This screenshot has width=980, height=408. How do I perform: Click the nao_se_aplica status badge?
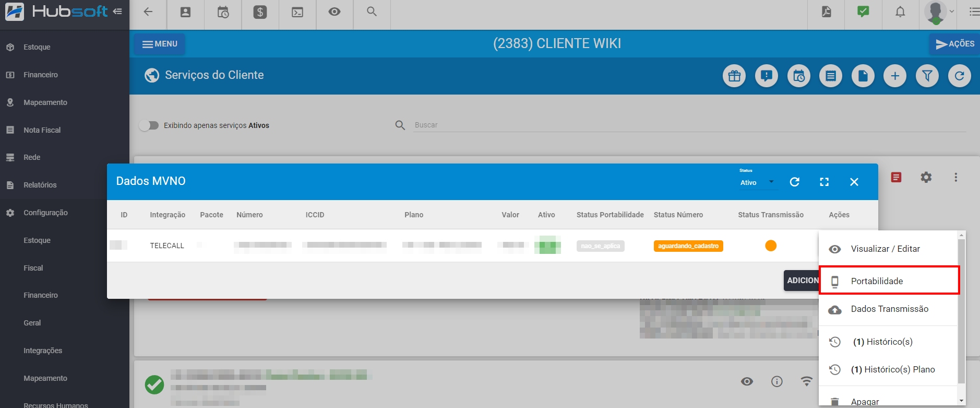click(x=601, y=246)
